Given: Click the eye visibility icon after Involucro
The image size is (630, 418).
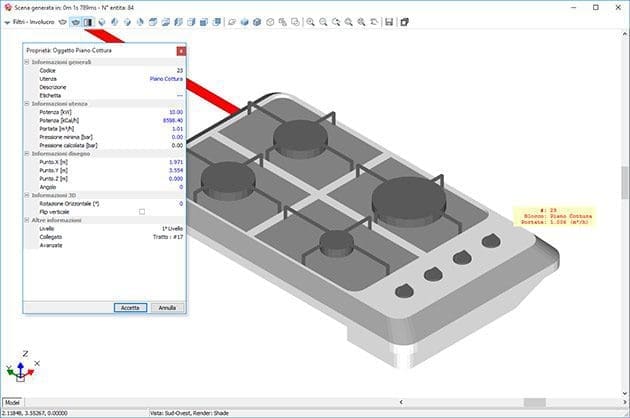Looking at the screenshot, I should coord(62,21).
